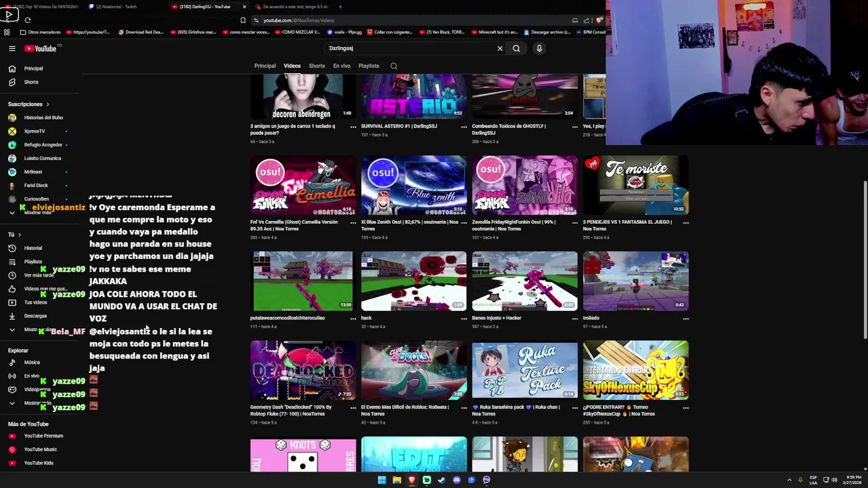Start voice search with microphone icon
The height and width of the screenshot is (488, 868).
(539, 48)
